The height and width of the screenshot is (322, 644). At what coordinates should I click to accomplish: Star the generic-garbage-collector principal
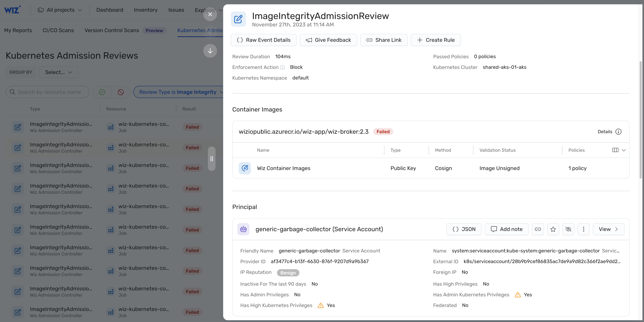coord(553,229)
